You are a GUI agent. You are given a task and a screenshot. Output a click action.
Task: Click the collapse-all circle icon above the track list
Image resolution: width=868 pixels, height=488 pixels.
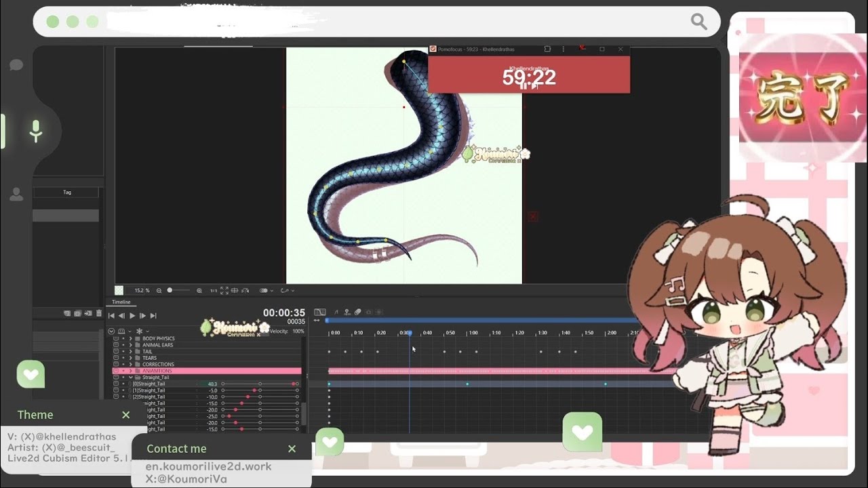click(111, 331)
